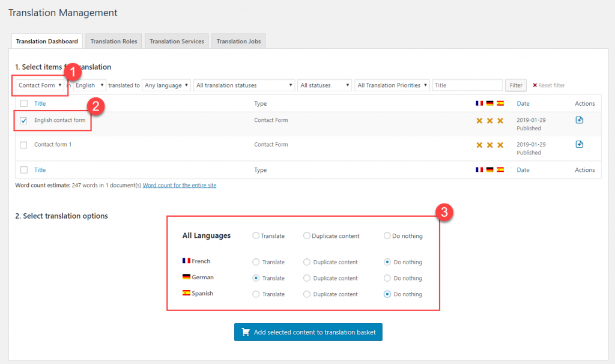Click French status X for English contact form
The image size is (615, 364).
tap(479, 121)
